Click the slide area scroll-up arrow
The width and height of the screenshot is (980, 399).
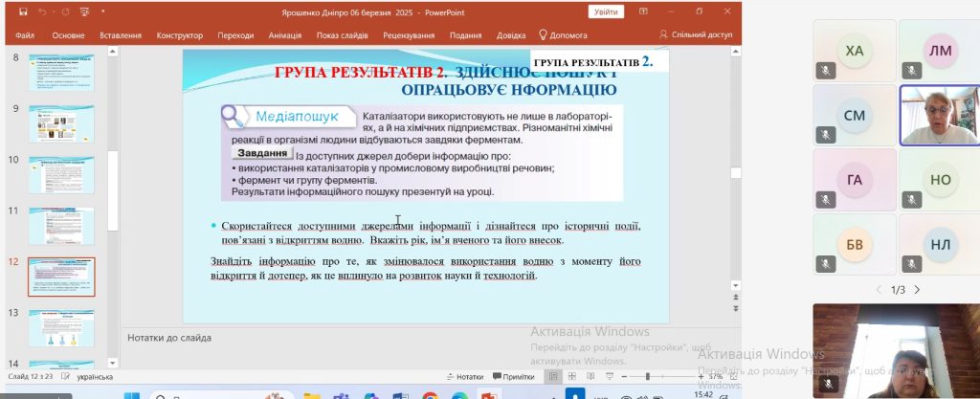(736, 52)
